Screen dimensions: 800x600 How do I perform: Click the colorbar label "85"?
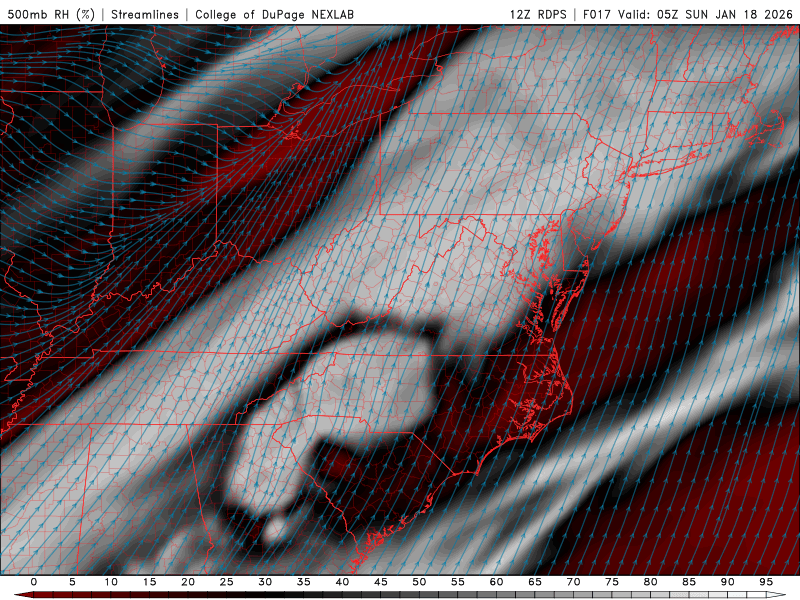click(689, 582)
